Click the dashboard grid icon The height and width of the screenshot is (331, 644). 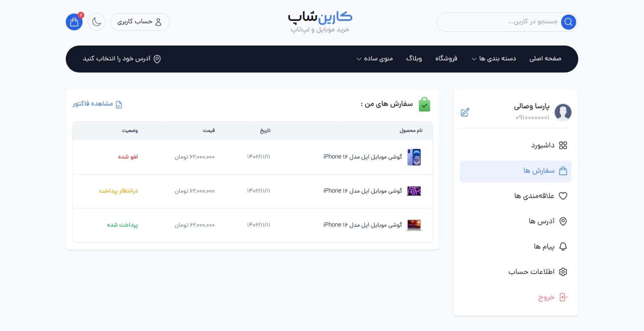click(563, 146)
